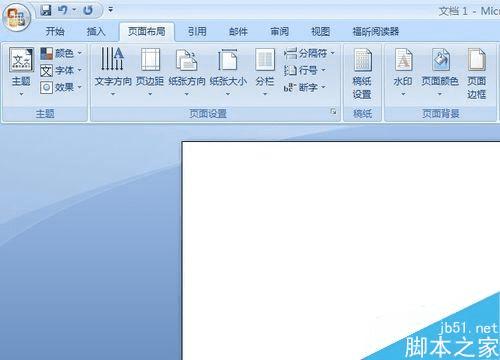Click the 纸张方向 orientation icon
500x360 pixels.
point(186,60)
